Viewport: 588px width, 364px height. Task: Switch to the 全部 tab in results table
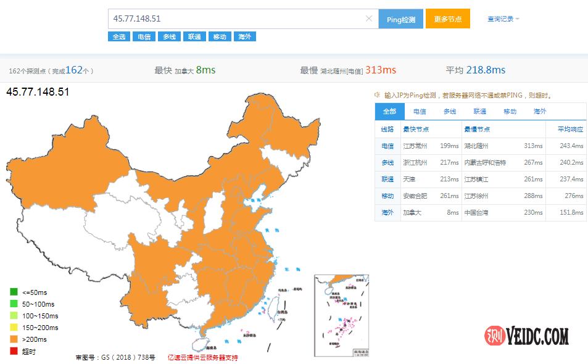coord(389,111)
